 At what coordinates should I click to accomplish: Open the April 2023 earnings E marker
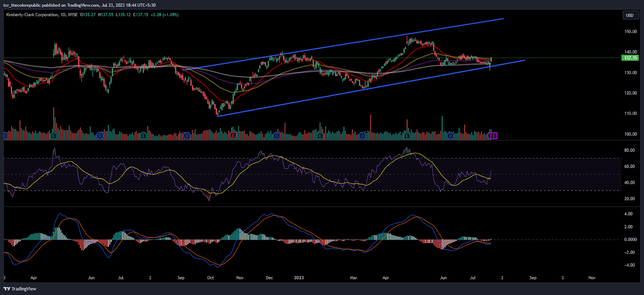coord(407,136)
